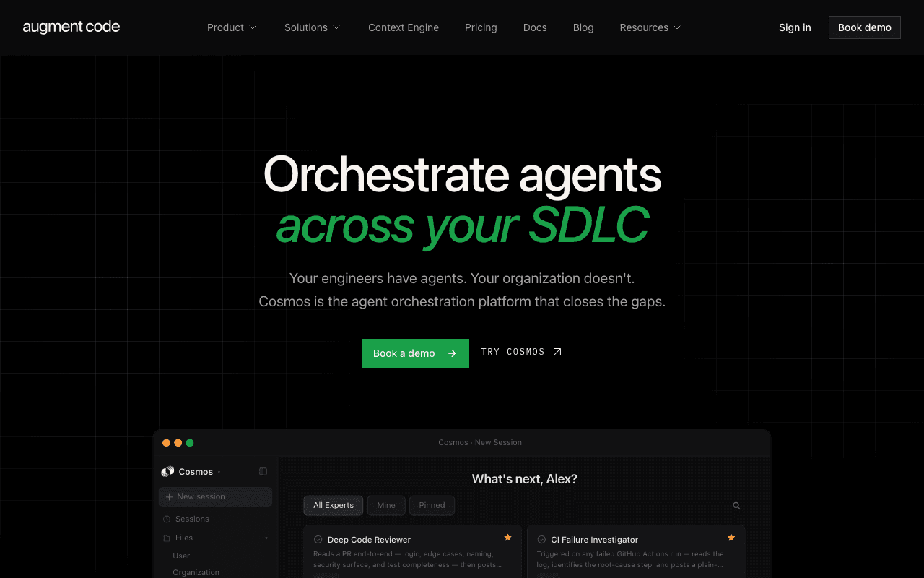Click the CI Failure Investigator check icon

click(x=541, y=539)
